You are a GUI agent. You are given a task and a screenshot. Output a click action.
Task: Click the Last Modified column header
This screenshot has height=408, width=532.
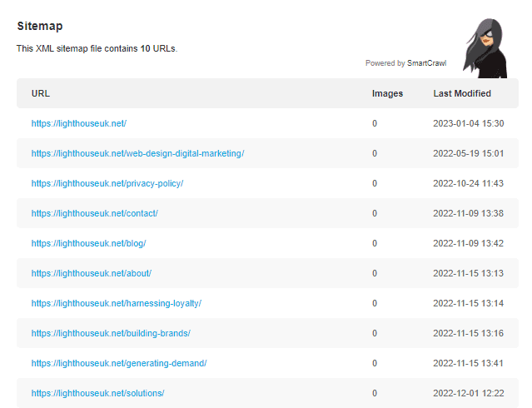point(462,94)
